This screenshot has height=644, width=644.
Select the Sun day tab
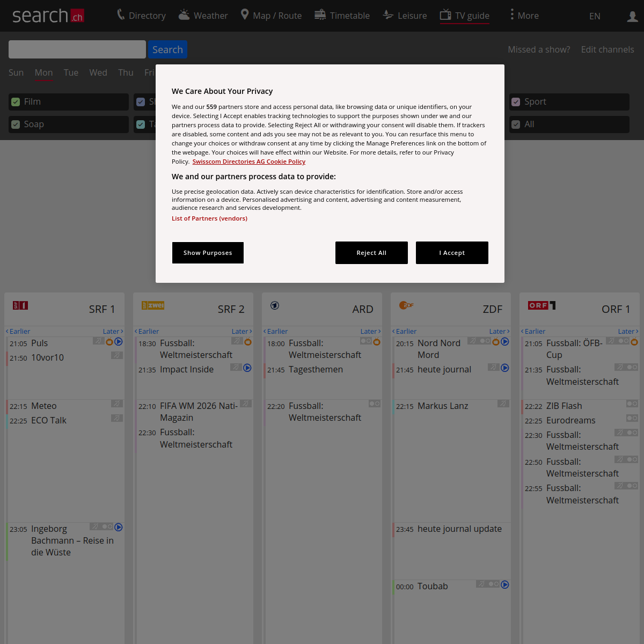(16, 72)
